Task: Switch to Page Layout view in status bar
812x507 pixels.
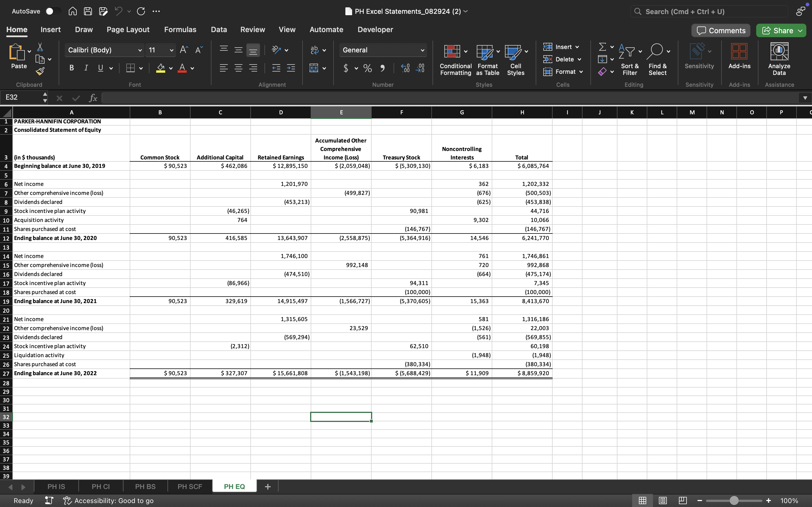Action: (663, 501)
